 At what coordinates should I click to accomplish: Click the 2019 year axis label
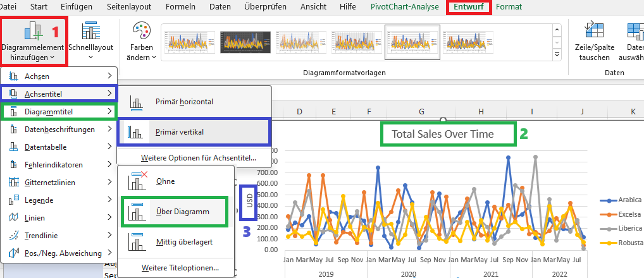tap(326, 274)
